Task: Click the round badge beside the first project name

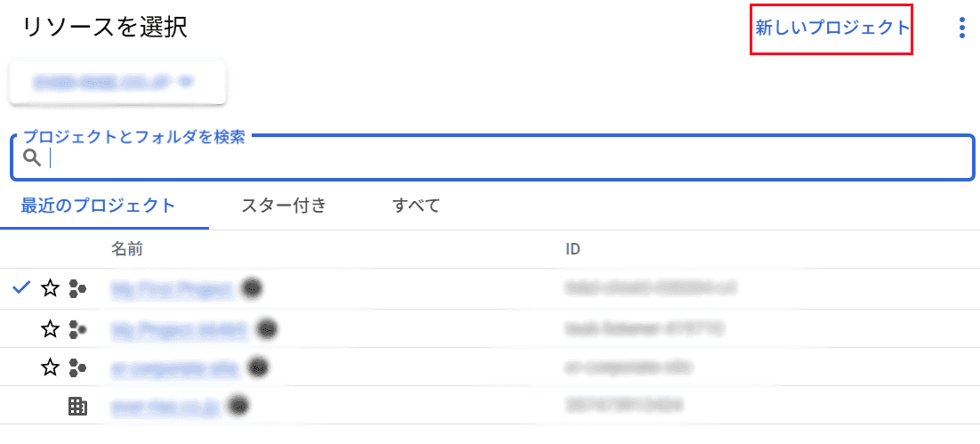Action: pyautogui.click(x=252, y=287)
